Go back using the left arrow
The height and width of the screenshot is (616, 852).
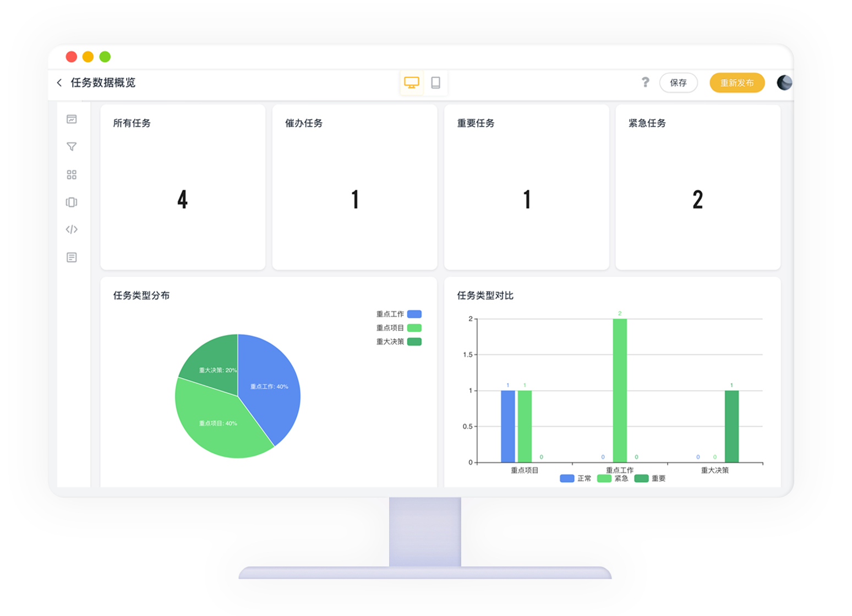point(59,82)
